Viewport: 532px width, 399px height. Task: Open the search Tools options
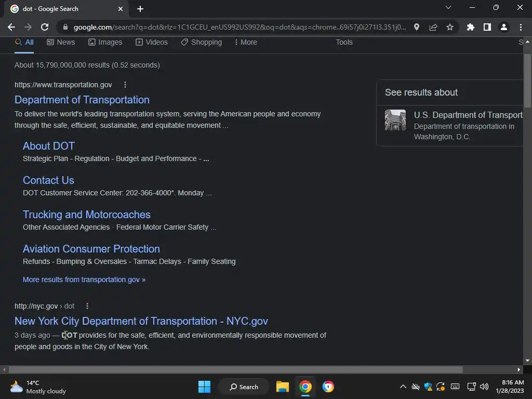coord(344,43)
